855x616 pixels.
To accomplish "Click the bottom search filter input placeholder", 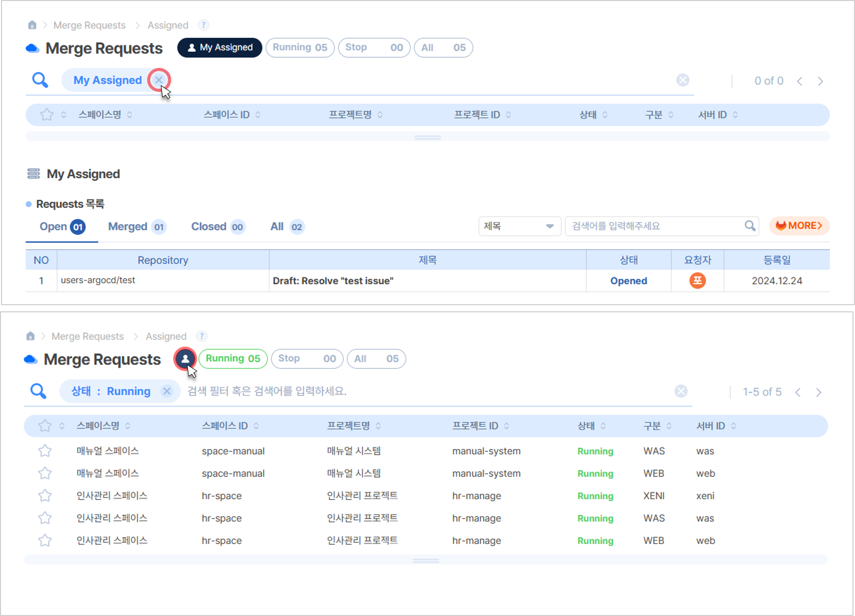I will pyautogui.click(x=267, y=391).
